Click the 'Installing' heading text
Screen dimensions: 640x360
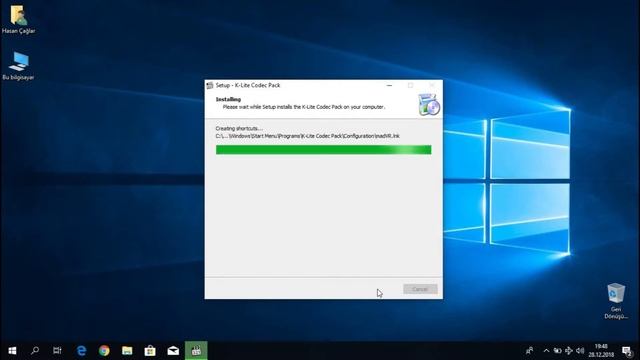(x=228, y=99)
